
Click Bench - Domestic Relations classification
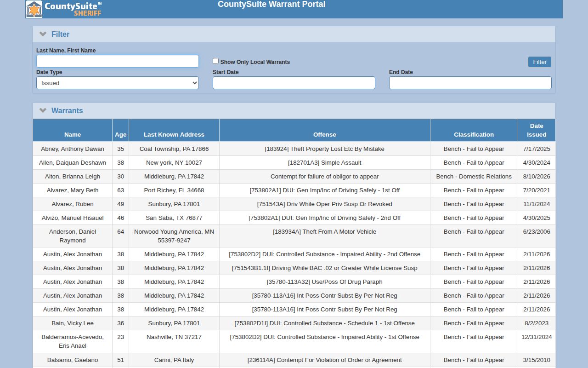pos(474,177)
